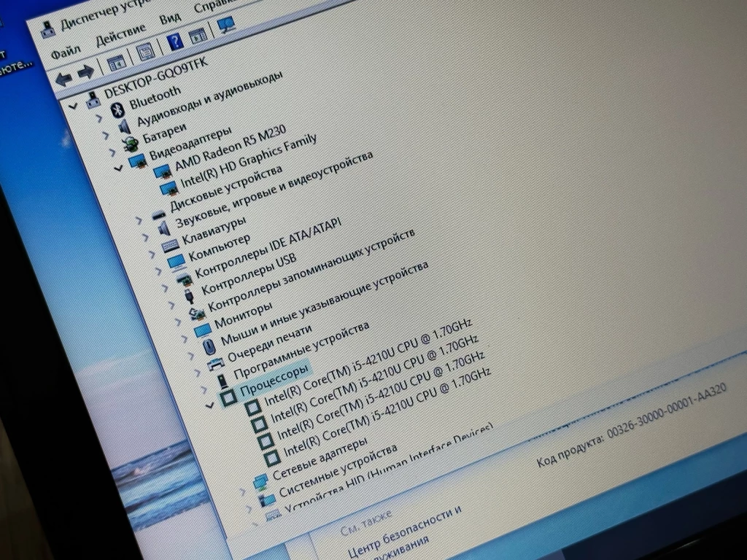Click the network icon beside Сетевые адаптеры
Screen dimensions: 747x560
pos(261,482)
